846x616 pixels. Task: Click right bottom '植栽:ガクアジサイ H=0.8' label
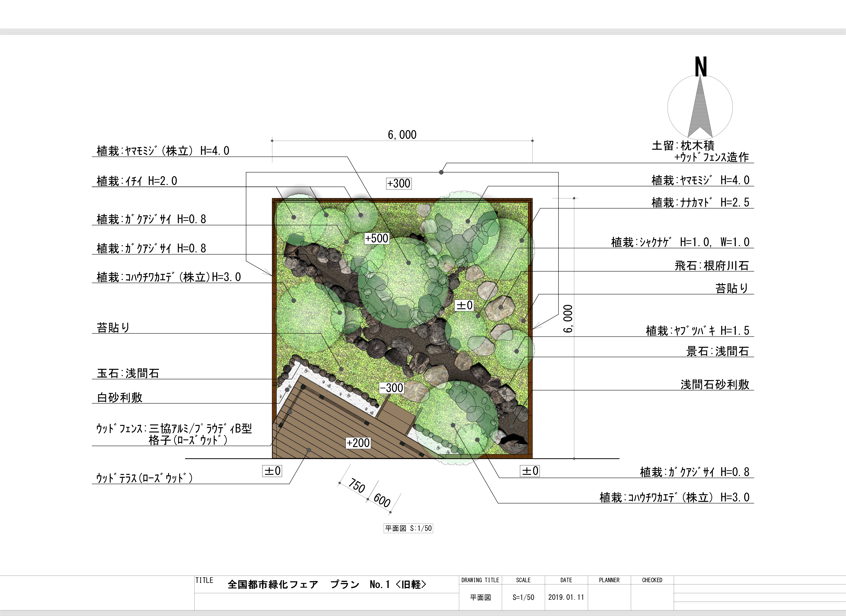(695, 472)
